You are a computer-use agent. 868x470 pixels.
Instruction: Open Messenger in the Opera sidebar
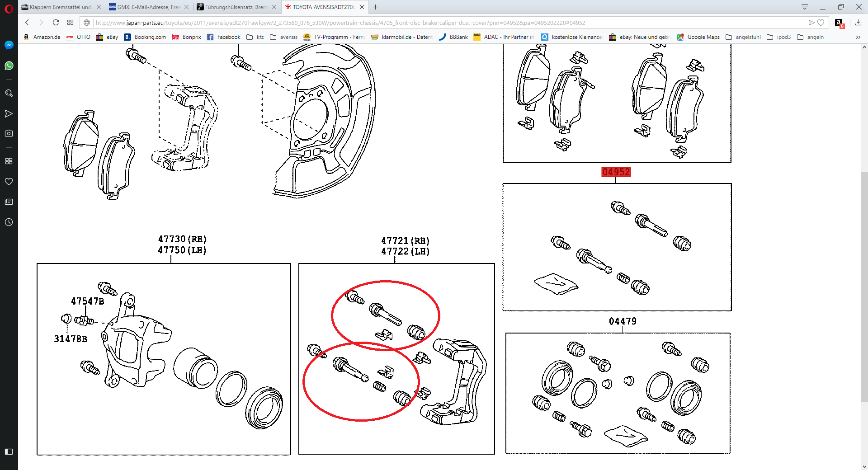tap(9, 45)
